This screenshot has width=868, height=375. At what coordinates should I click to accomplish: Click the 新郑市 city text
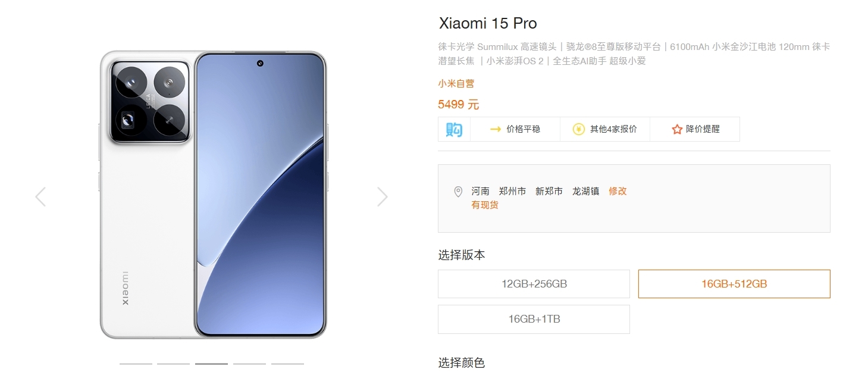549,191
